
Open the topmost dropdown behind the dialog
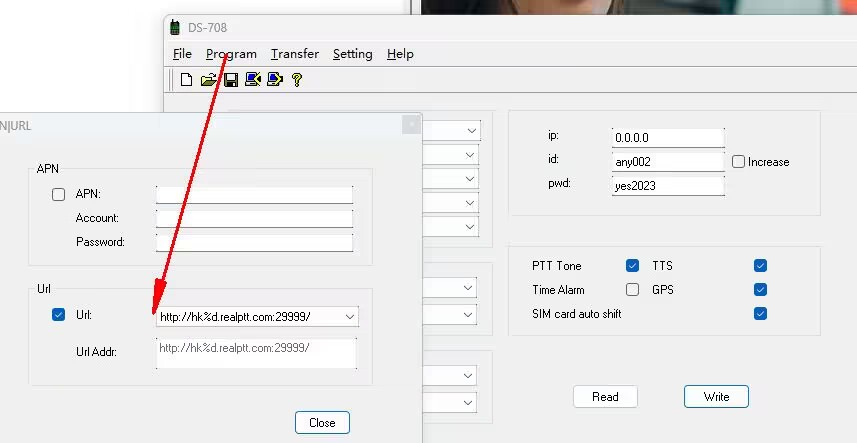click(x=470, y=131)
